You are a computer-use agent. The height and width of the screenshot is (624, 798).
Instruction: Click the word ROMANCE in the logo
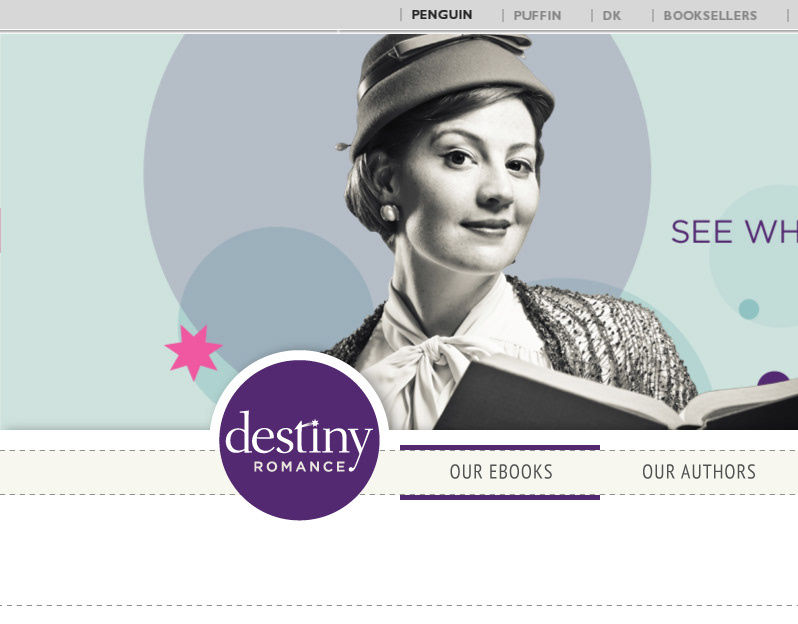point(299,467)
